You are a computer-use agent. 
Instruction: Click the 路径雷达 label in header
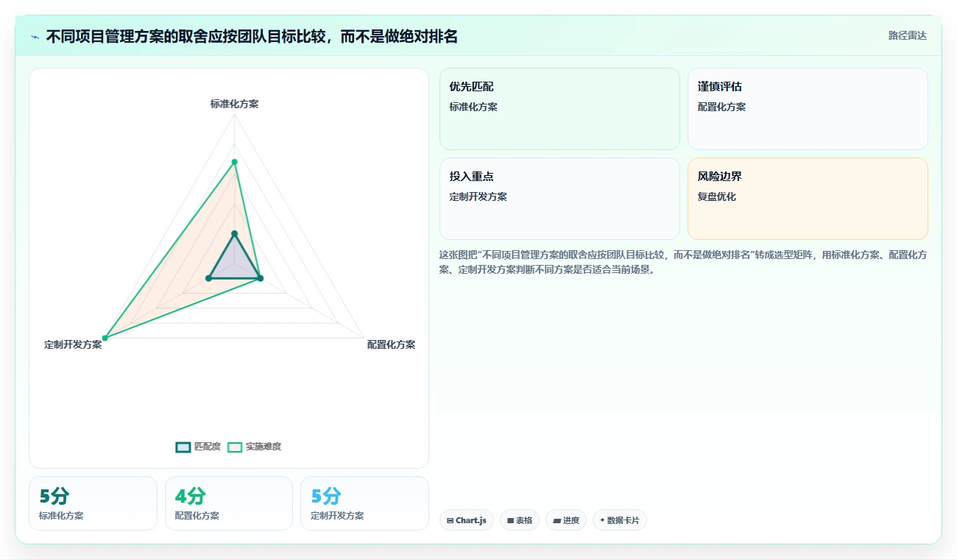[x=907, y=35]
